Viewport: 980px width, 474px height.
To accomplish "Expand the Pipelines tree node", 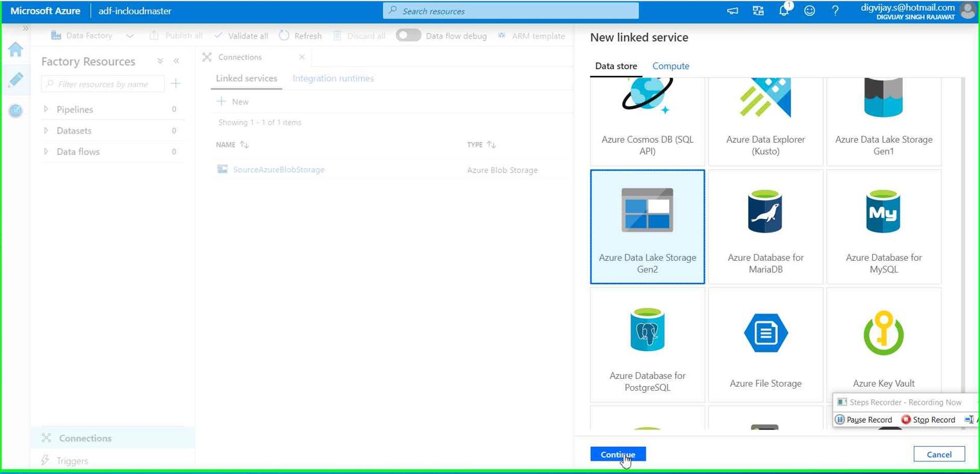I will tap(46, 109).
